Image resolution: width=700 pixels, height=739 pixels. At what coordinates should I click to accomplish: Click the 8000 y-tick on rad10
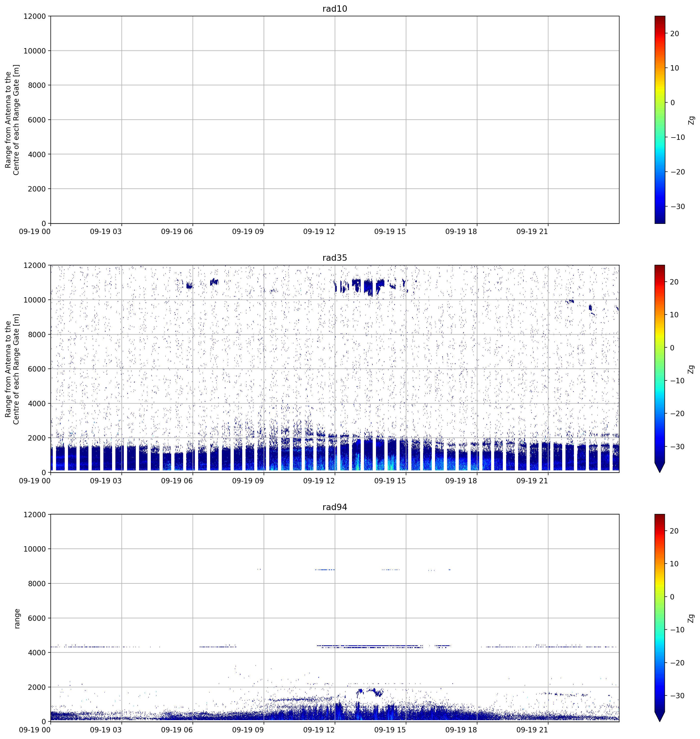(x=37, y=85)
